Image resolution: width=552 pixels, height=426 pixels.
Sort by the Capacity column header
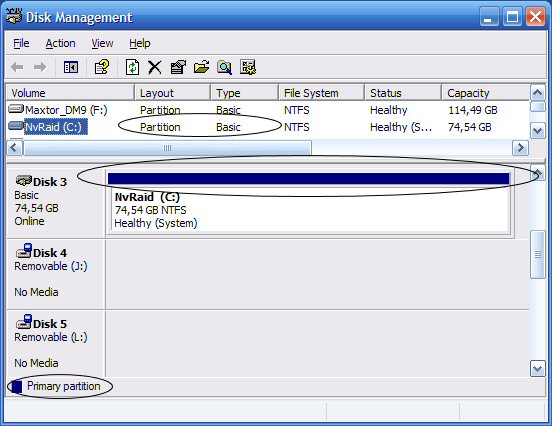[x=486, y=93]
